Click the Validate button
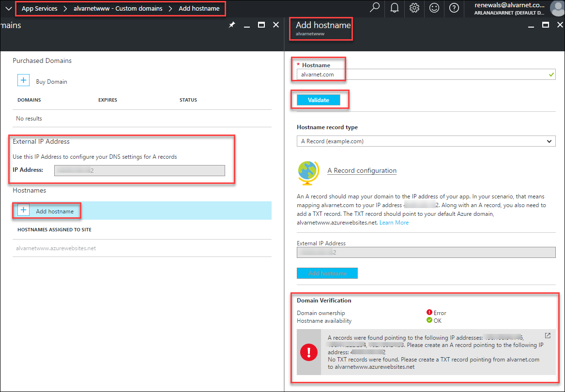Screen dimensions: 565x392 pyautogui.click(x=319, y=100)
